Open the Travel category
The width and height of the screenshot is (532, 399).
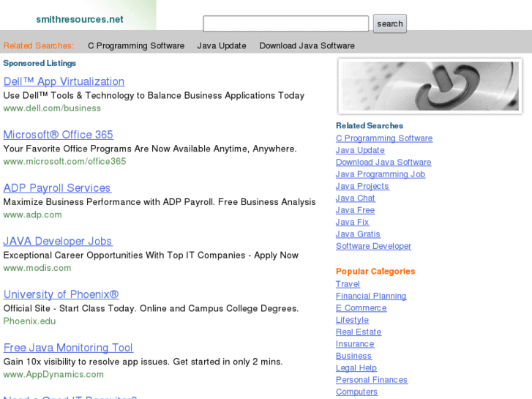[x=348, y=284]
